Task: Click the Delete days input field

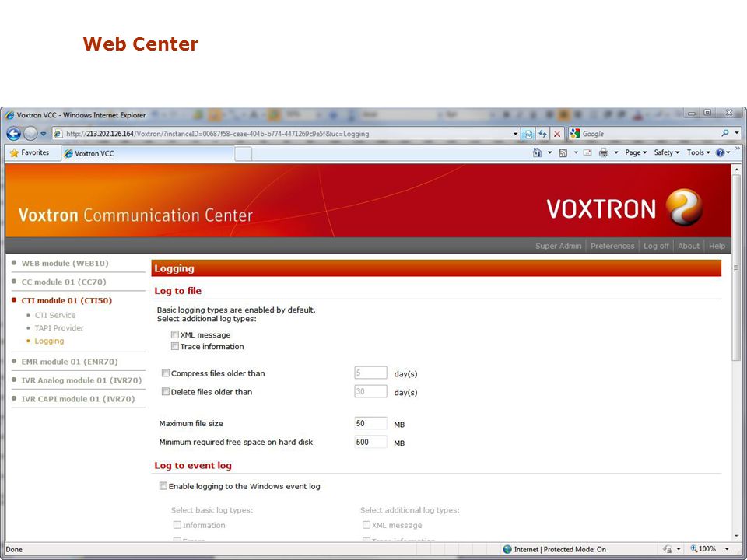Action: (370, 391)
